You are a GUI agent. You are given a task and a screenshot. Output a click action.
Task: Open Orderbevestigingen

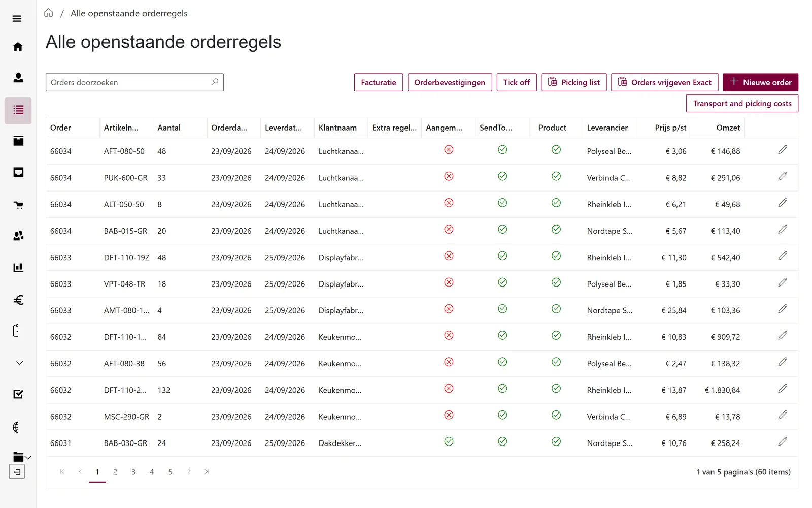[450, 82]
